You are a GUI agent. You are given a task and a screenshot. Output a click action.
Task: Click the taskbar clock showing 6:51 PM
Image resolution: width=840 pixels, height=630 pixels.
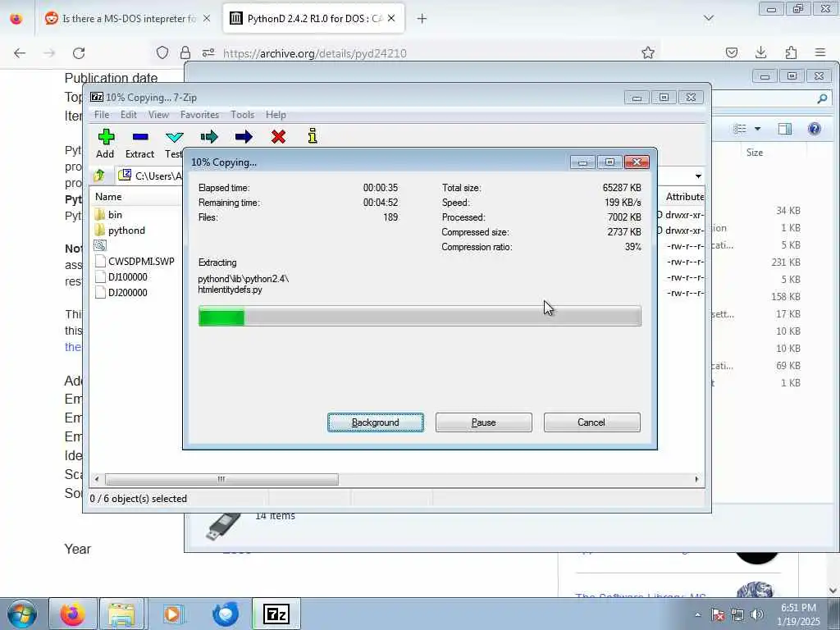[798, 614]
